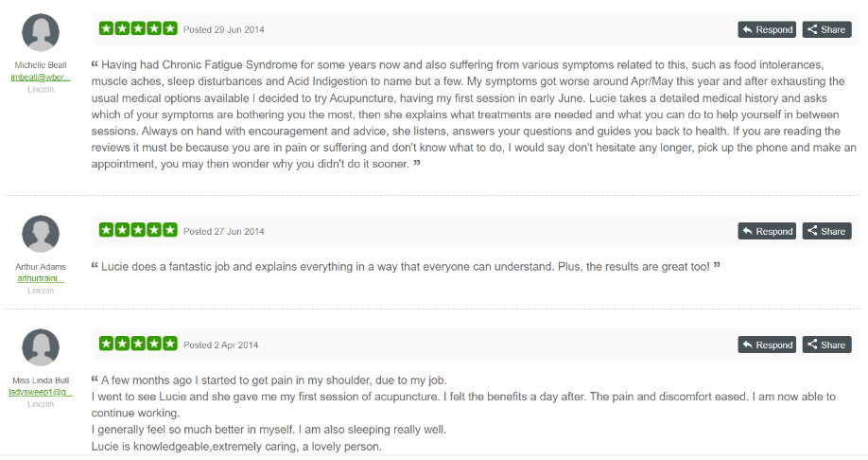The height and width of the screenshot is (460, 868).
Task: Click the Arthur Adams reviewer name
Action: (x=41, y=267)
